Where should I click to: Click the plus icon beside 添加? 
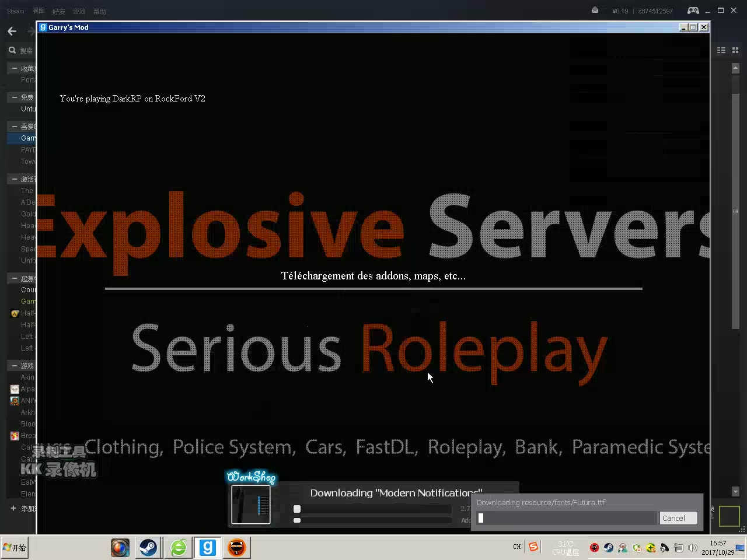coord(13,508)
